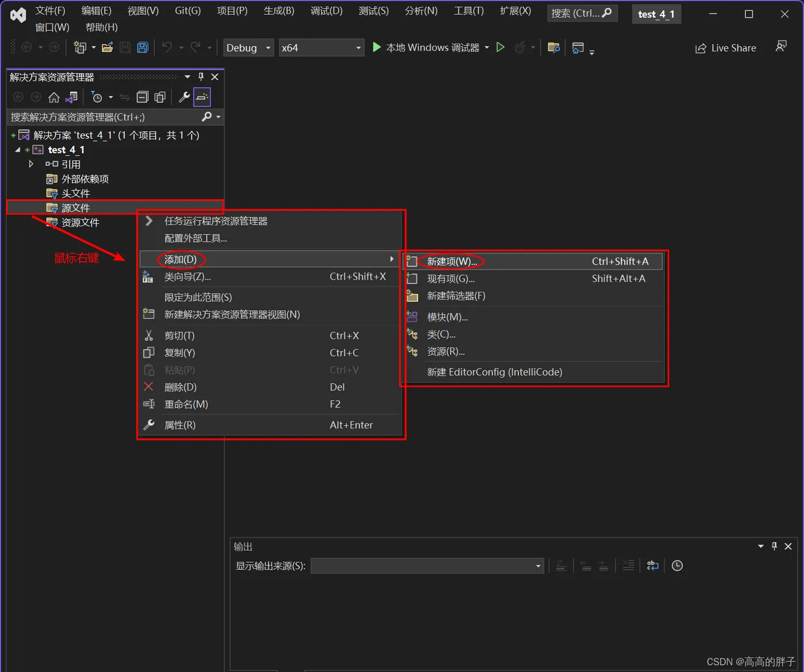804x672 pixels.
Task: Open the 调试(D) menu
Action: point(326,11)
